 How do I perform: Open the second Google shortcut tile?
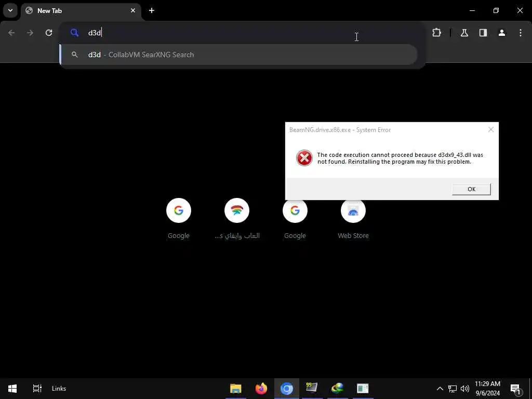pyautogui.click(x=295, y=219)
